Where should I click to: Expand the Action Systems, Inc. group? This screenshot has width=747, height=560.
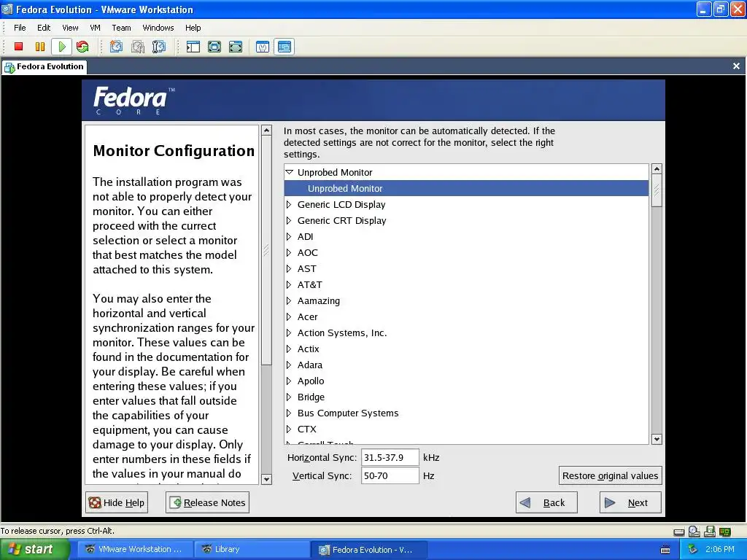(x=289, y=332)
